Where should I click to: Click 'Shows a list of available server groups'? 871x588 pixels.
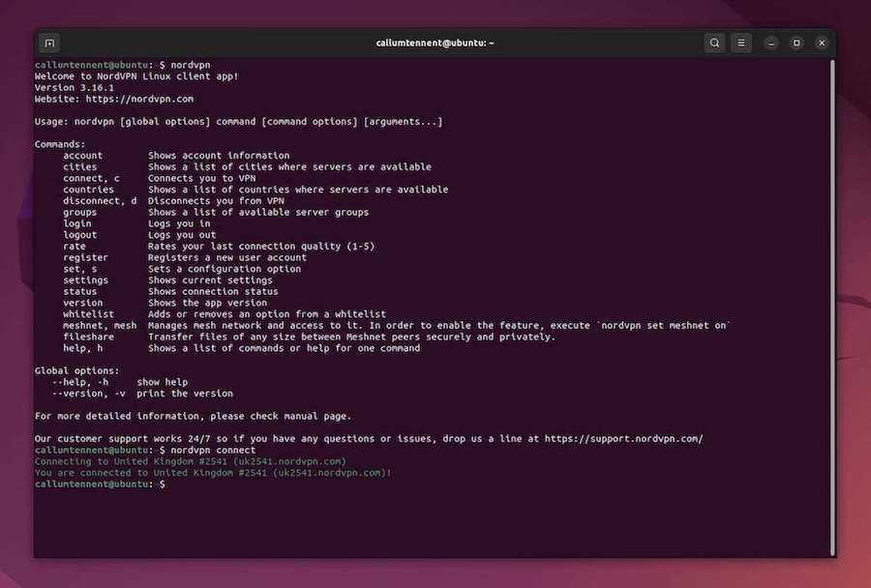click(x=258, y=212)
